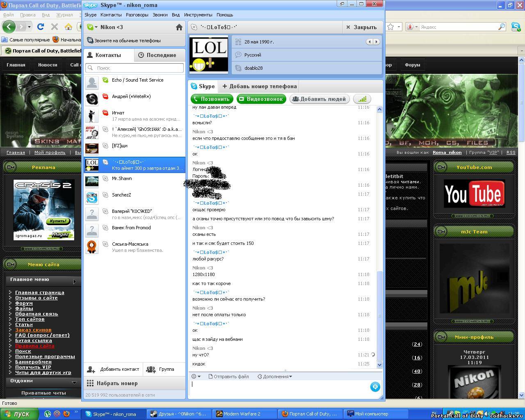Bookmark page with Firefox star icon
The height and width of the screenshot is (420, 525).
coord(391,27)
